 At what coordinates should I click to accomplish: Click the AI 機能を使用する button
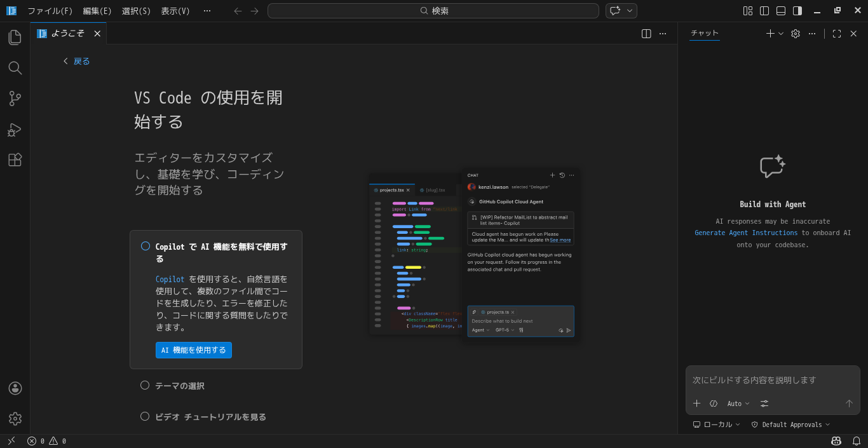tap(194, 350)
